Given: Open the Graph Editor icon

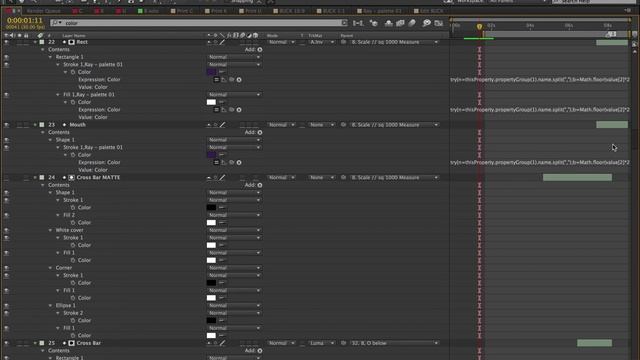Looking at the screenshot, I should tap(439, 23).
